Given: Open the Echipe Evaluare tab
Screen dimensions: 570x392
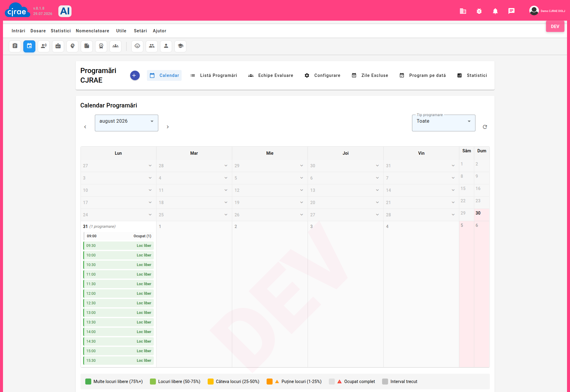Looking at the screenshot, I should click(x=270, y=75).
